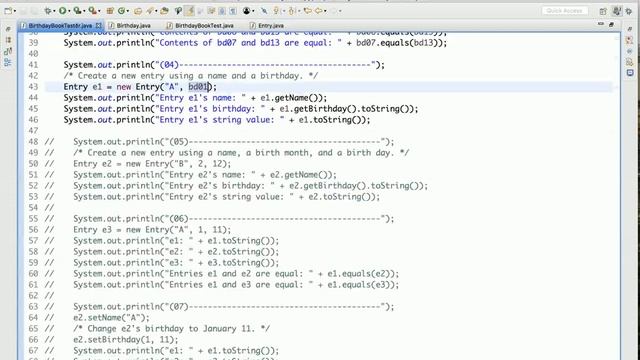Viewport: 640px width, 360px height.
Task: Open the Coverage dropdown arrow
Action: [x=84, y=11]
